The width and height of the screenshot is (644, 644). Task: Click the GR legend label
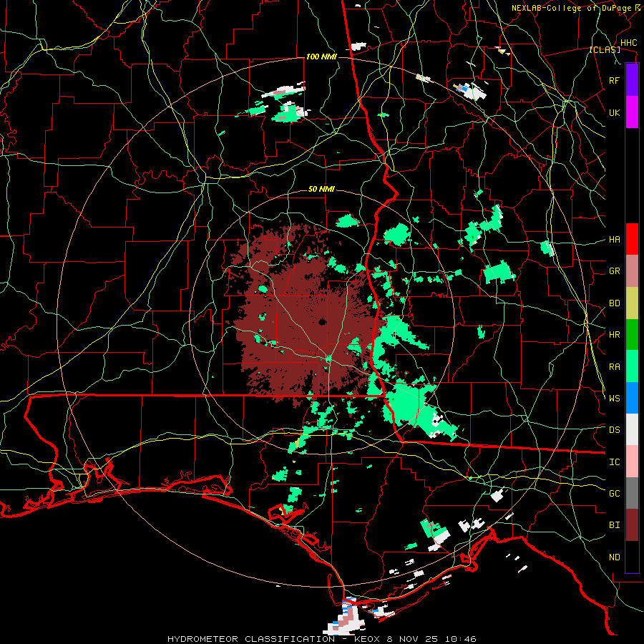tap(614, 271)
